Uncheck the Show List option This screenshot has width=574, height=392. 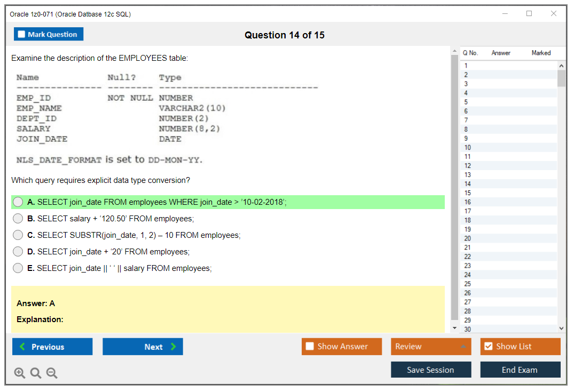pyautogui.click(x=488, y=347)
